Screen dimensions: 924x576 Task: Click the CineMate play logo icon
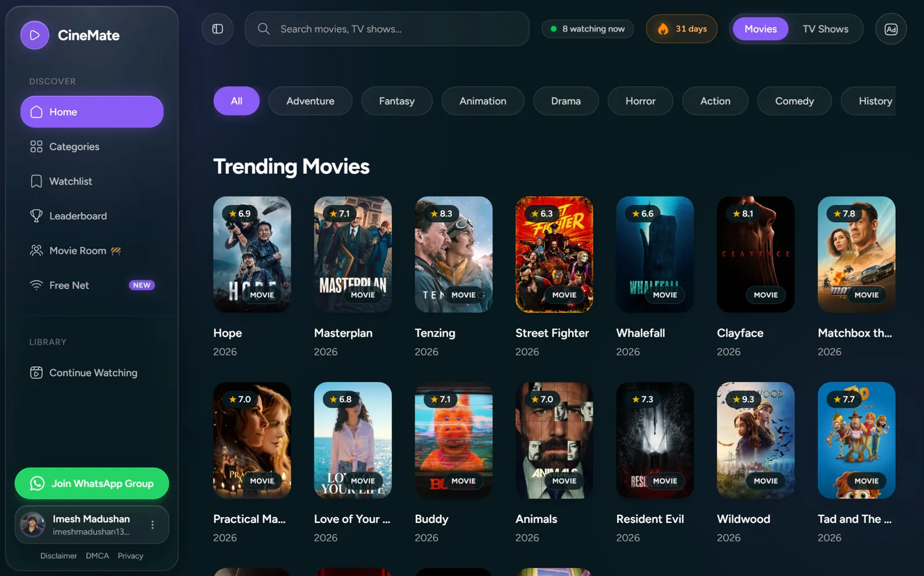[35, 35]
